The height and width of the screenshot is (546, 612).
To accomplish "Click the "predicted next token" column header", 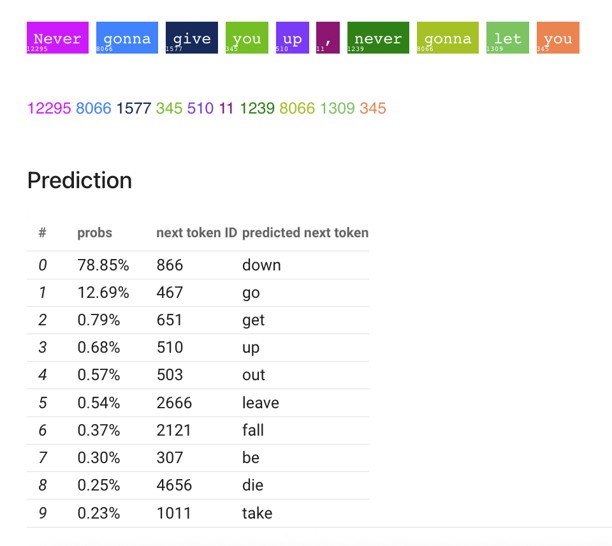I will point(305,232).
